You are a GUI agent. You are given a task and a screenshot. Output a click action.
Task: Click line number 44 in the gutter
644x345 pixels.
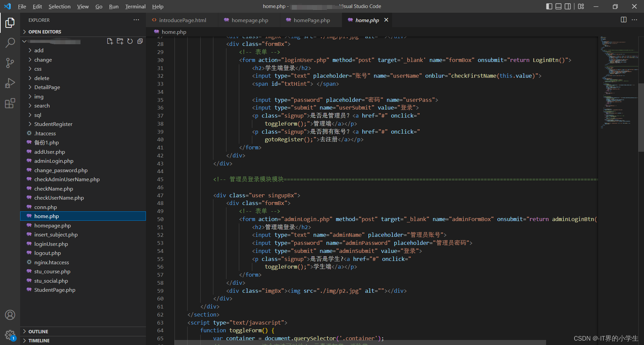click(x=160, y=171)
